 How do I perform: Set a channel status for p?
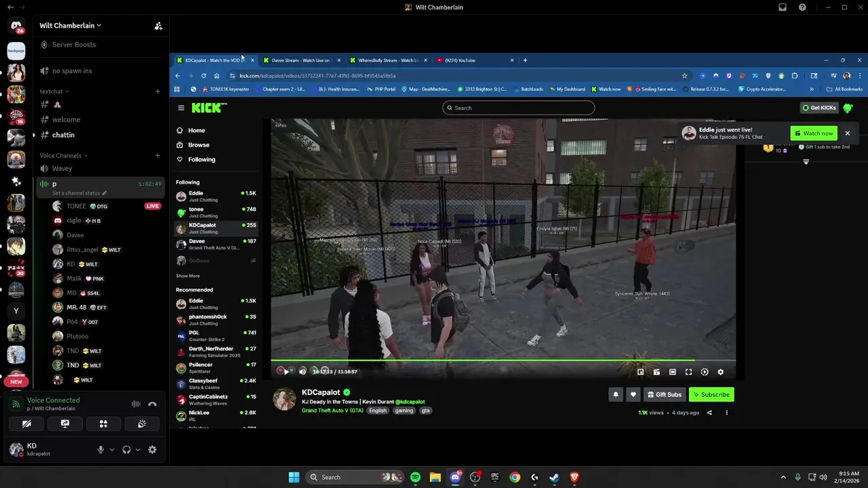tap(79, 193)
